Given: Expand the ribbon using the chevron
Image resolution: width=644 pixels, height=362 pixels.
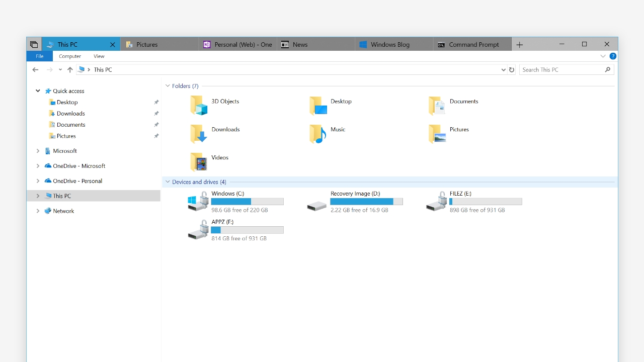Looking at the screenshot, I should coord(603,56).
